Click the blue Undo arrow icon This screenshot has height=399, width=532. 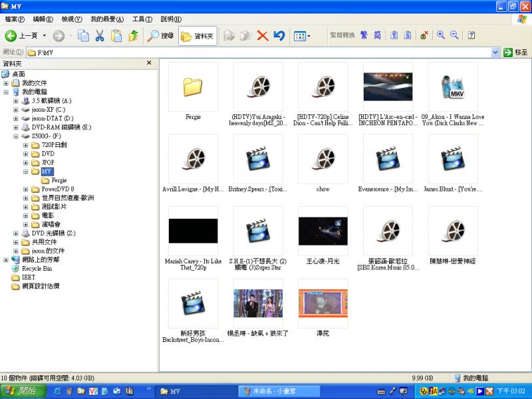click(x=279, y=35)
